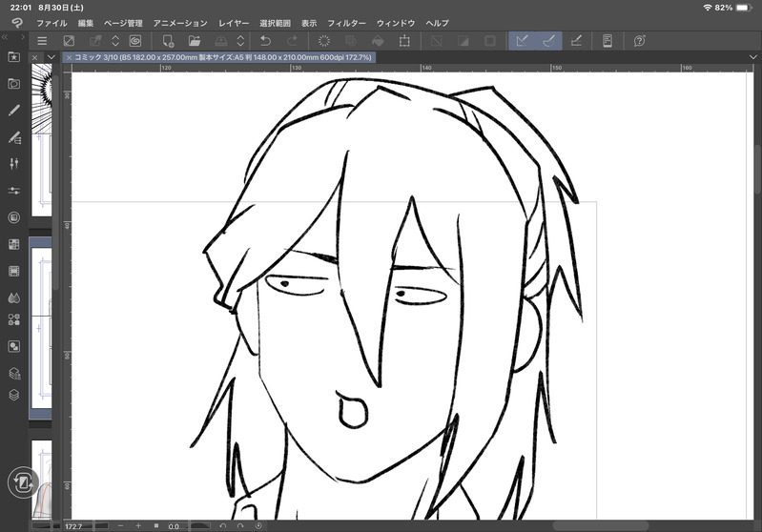This screenshot has width=762, height=532.
Task: Click the Redo arrow
Action: [x=292, y=41]
